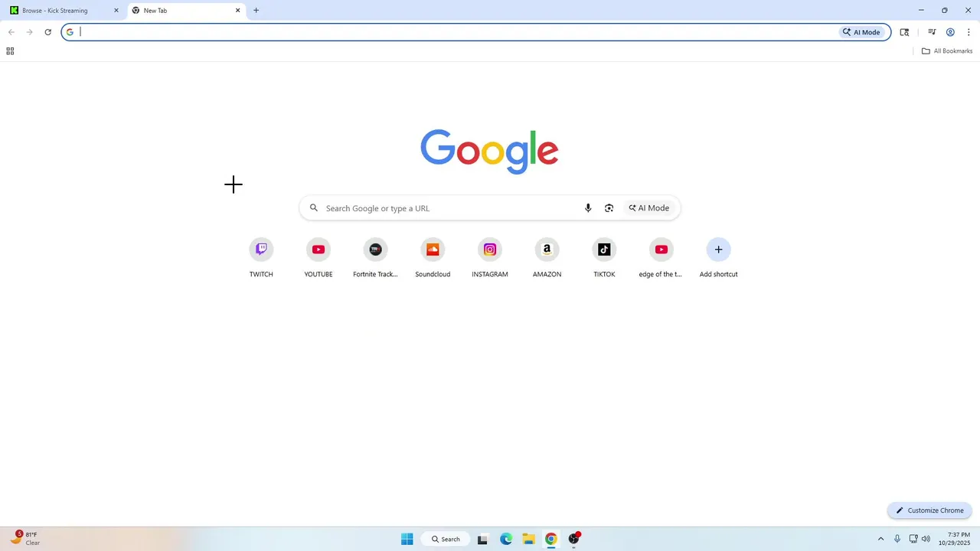980x551 pixels.
Task: Open the Fortnite Tracker shortcut
Action: coord(375,259)
